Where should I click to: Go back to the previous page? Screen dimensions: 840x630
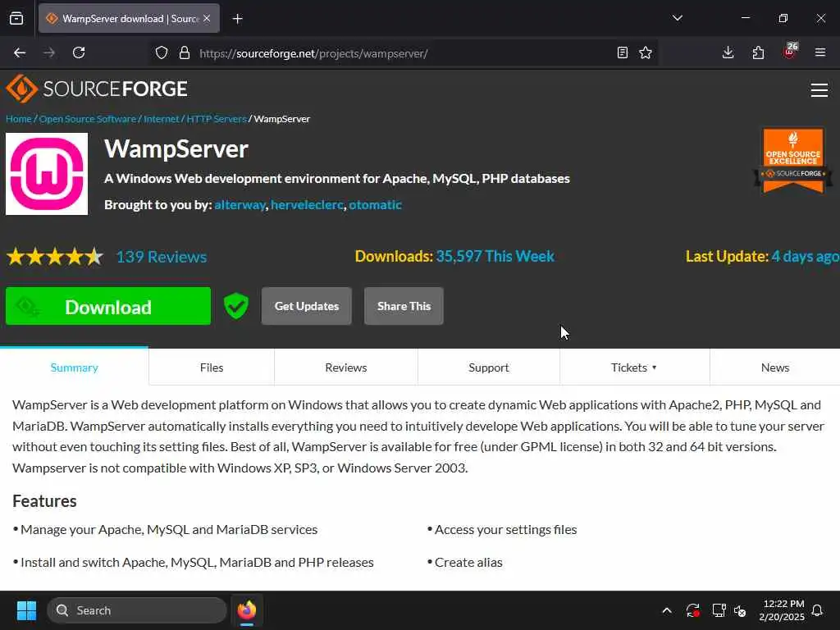point(20,52)
